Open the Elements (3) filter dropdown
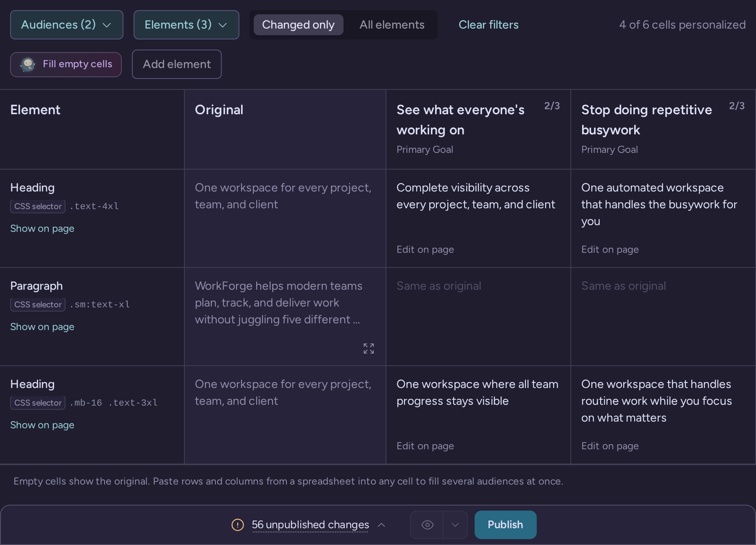 pyautogui.click(x=186, y=25)
